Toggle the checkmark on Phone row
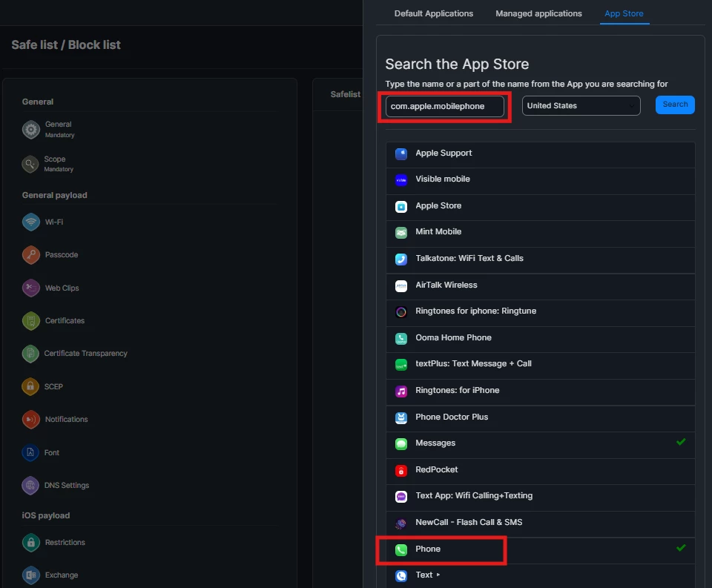712x588 pixels. tap(681, 548)
